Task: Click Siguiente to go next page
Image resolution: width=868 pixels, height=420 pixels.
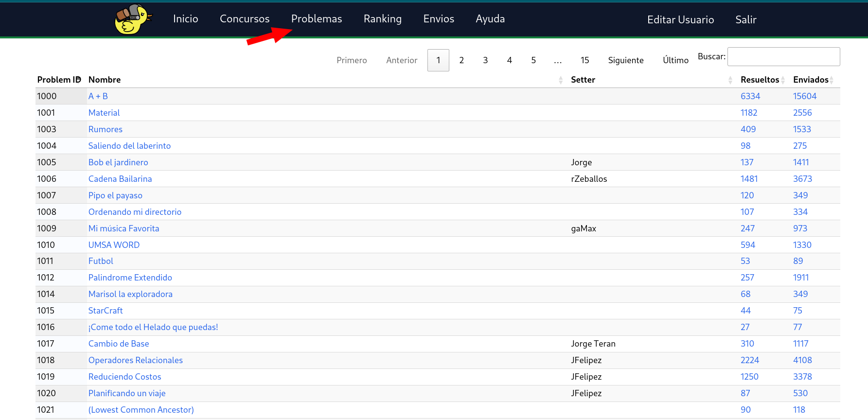Action: coord(626,60)
